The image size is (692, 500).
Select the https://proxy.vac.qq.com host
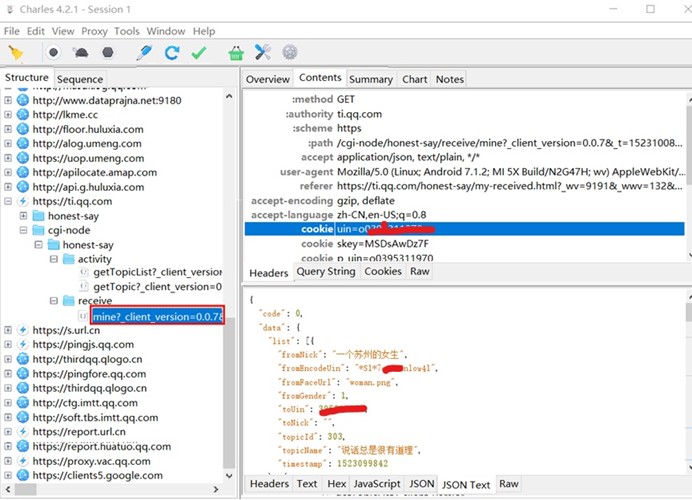[91, 461]
